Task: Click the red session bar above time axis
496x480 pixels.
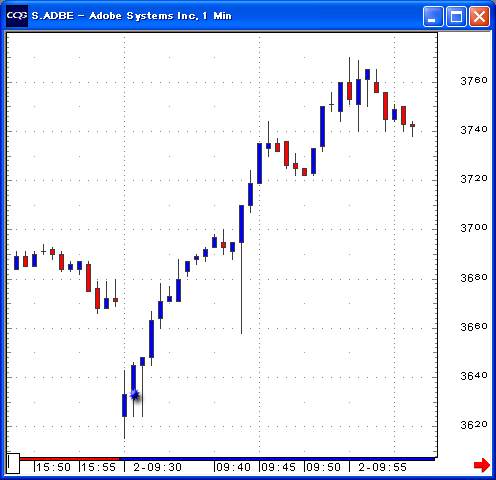Action: click(69, 459)
